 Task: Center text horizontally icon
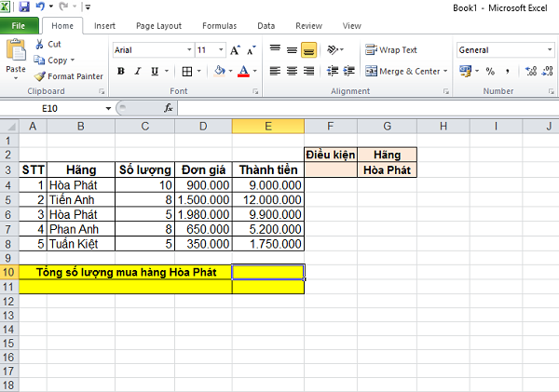[x=292, y=72]
